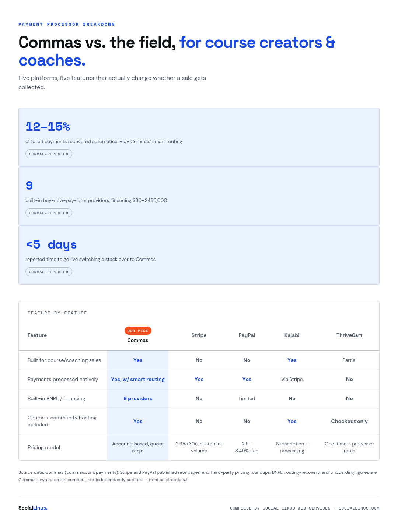This screenshot has width=398, height=532.
Task: Click the ThriveCart column header
Action: [x=349, y=335]
